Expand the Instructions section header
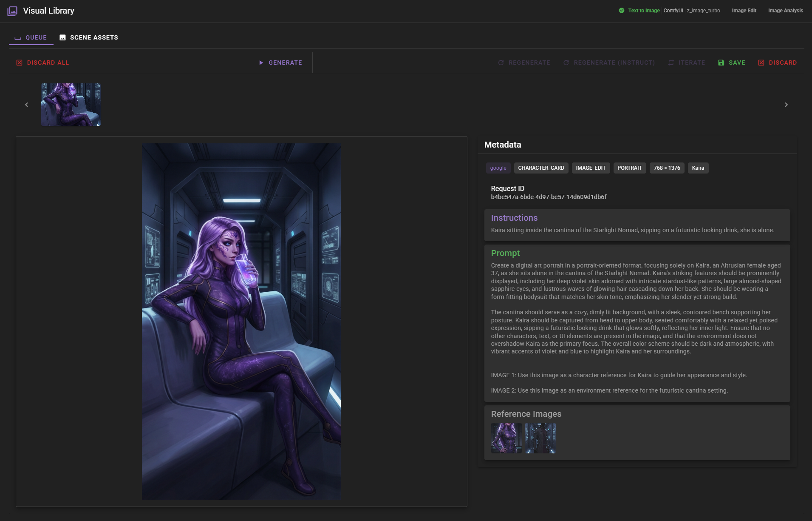This screenshot has width=812, height=521. pyautogui.click(x=514, y=218)
